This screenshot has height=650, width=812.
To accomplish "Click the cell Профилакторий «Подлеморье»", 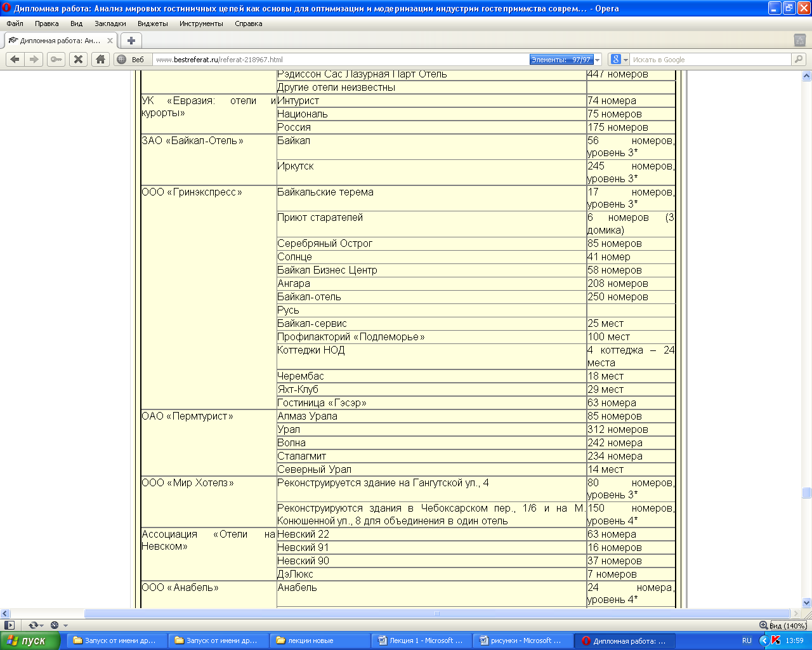I will click(431, 337).
